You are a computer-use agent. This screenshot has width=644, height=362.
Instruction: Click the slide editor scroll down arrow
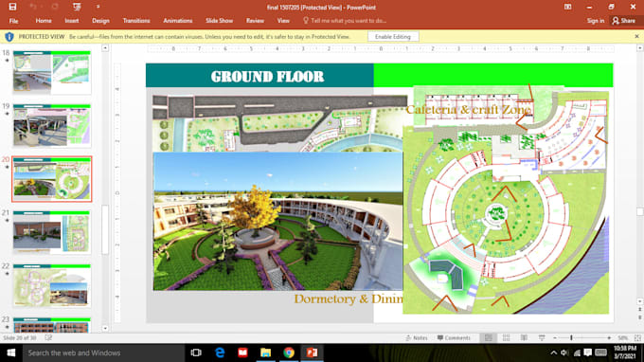(x=640, y=301)
